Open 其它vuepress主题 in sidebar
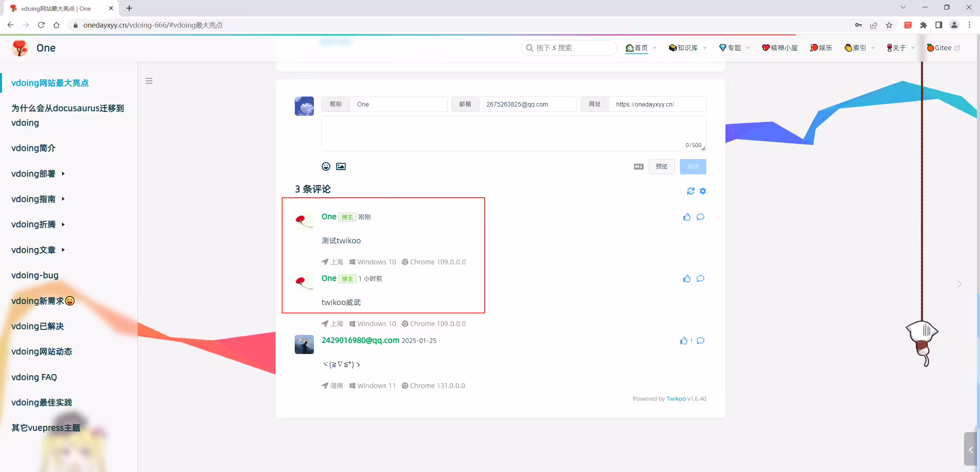Image resolution: width=980 pixels, height=472 pixels. (x=46, y=428)
